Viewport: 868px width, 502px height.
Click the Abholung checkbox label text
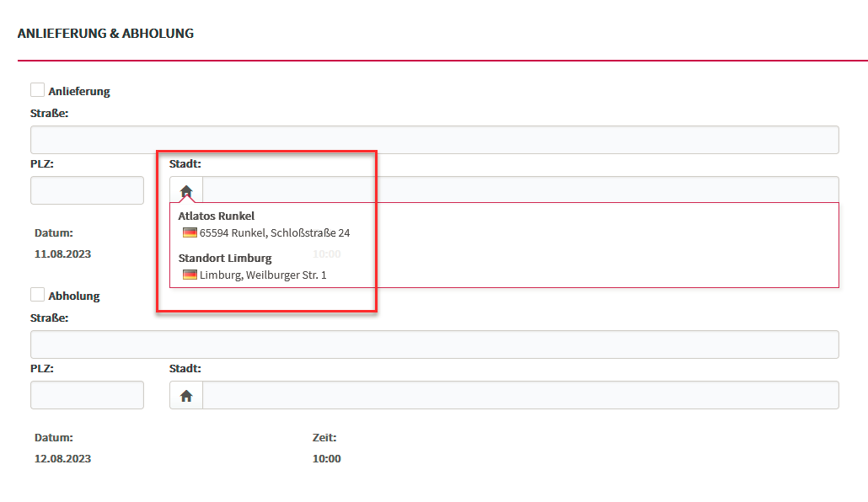click(x=74, y=296)
